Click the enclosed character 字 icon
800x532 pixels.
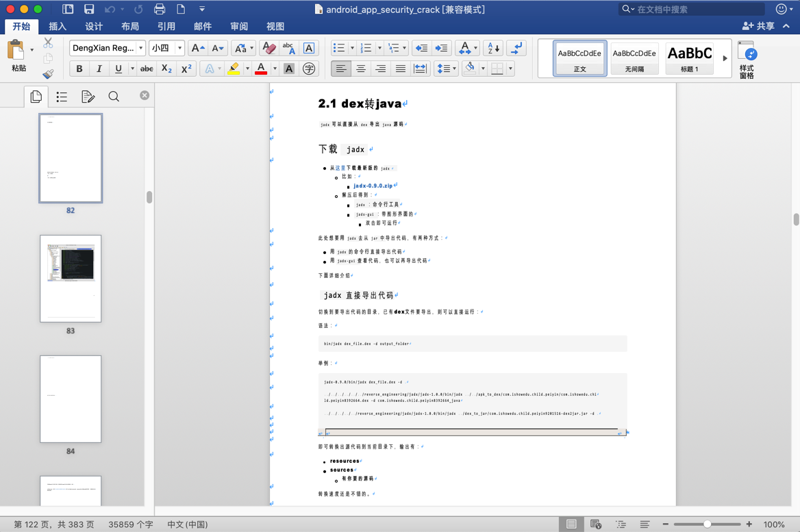[x=309, y=68]
